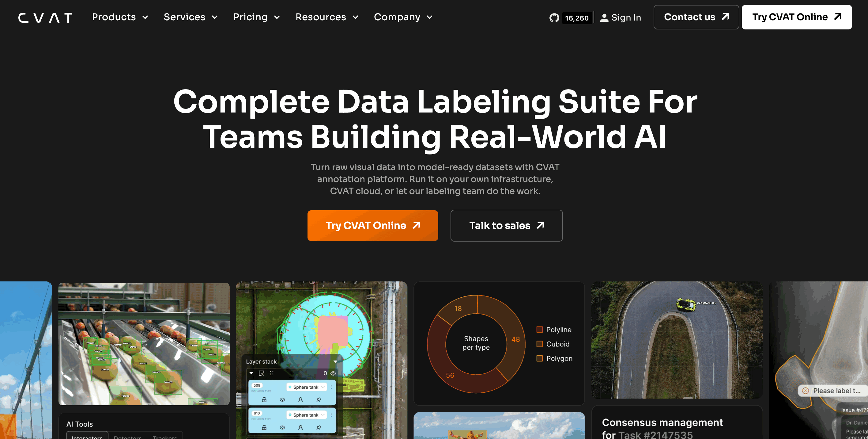
Task: Click the red X icon beside 'Please label t...'
Action: pos(805,391)
